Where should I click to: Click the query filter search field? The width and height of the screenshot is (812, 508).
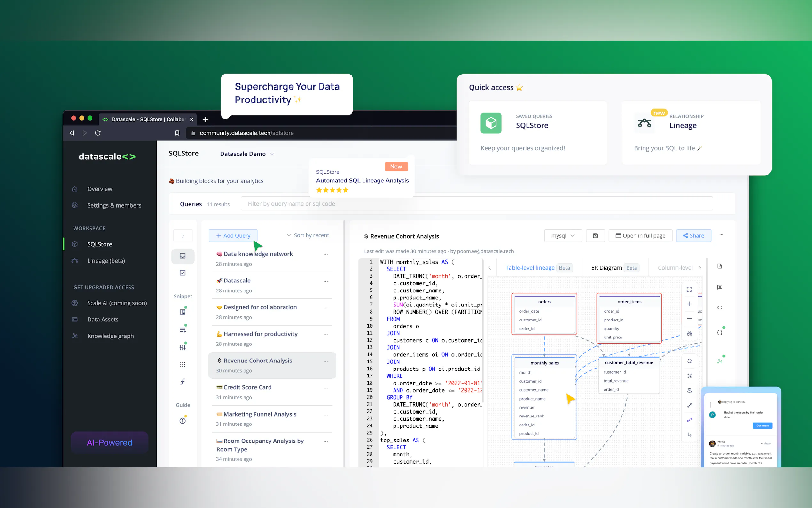pos(476,203)
